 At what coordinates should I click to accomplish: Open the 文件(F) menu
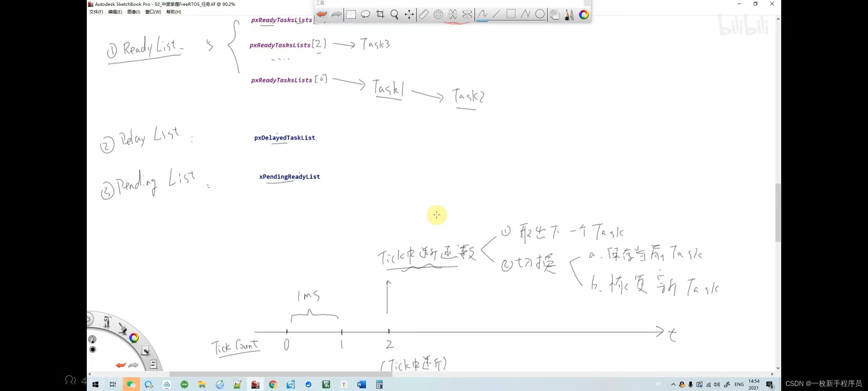pos(96,12)
